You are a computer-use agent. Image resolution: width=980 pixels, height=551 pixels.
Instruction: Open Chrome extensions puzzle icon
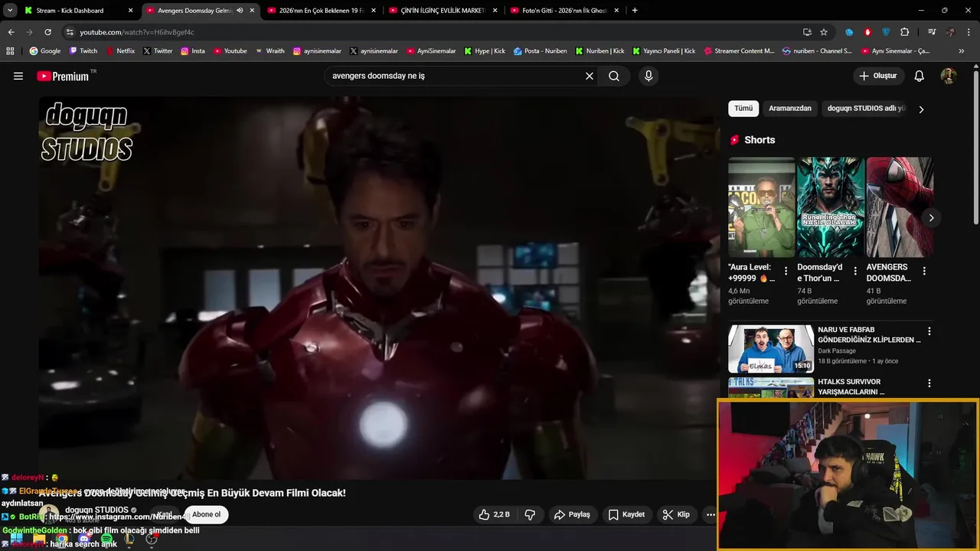(x=905, y=32)
